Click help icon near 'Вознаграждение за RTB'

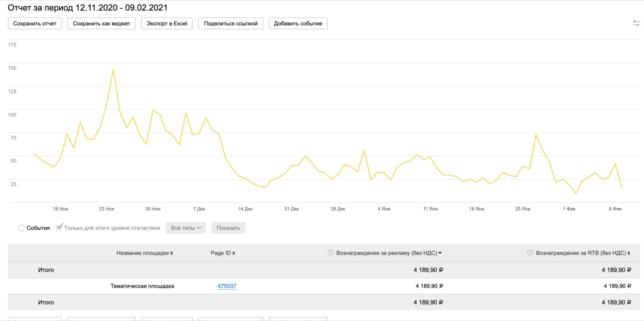pyautogui.click(x=530, y=253)
